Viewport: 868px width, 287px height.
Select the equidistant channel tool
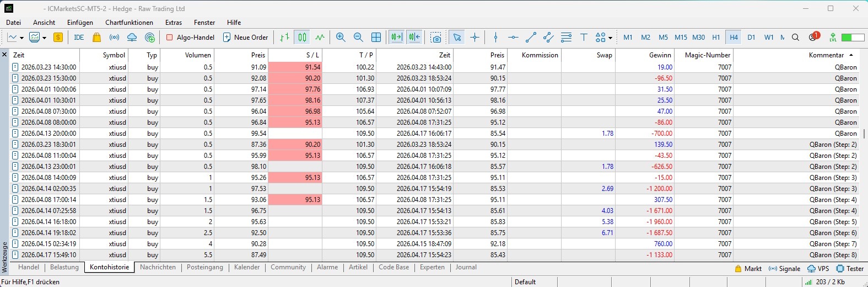548,38
